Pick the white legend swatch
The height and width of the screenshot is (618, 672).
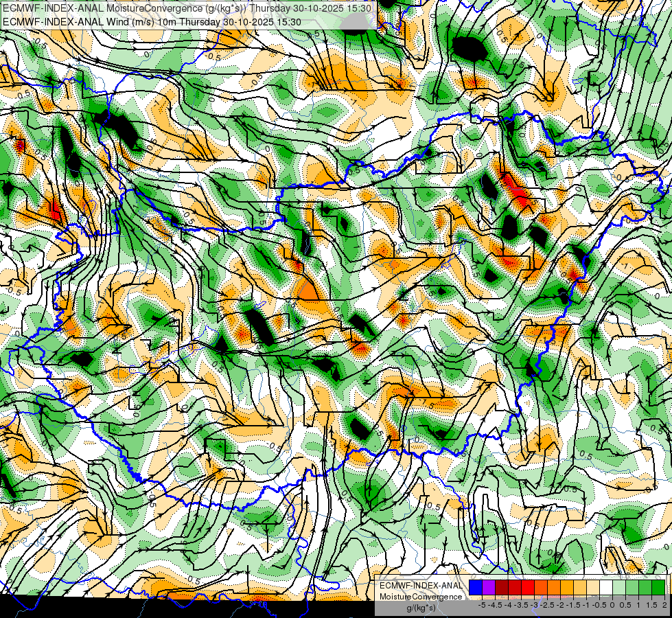(x=606, y=588)
